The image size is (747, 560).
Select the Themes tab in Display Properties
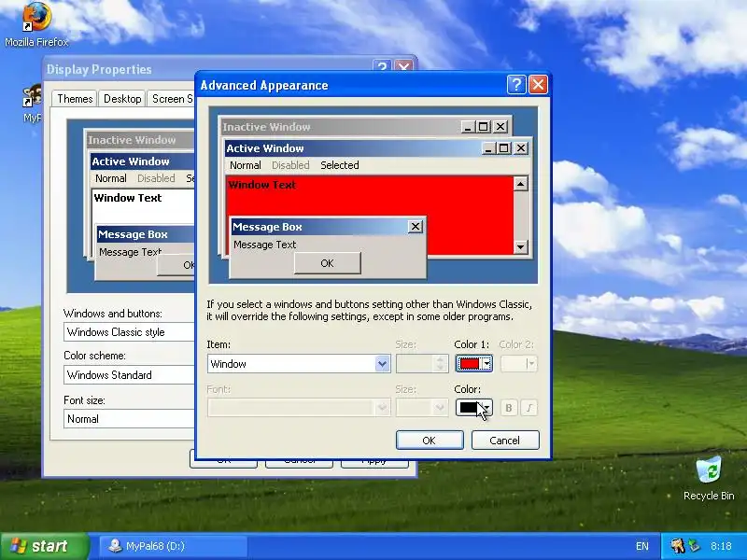(75, 99)
